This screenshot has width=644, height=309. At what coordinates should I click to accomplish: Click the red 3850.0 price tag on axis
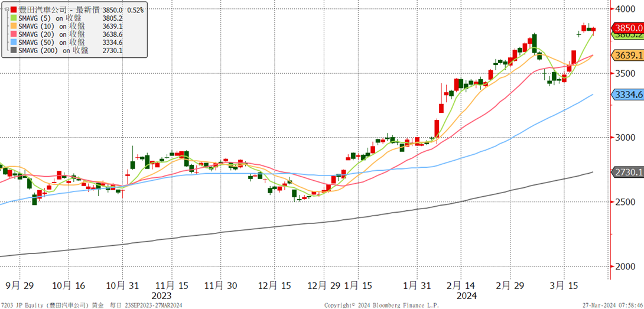point(628,28)
